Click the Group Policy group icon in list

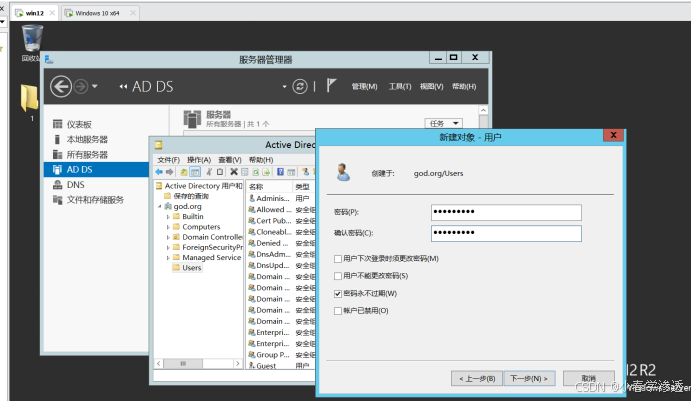click(x=252, y=355)
